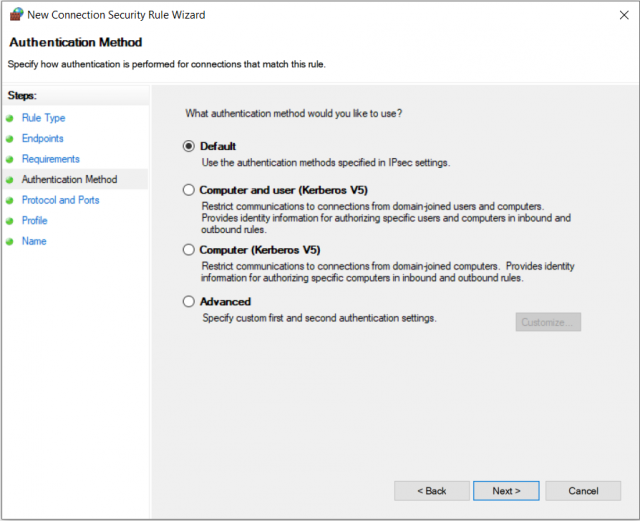Select the Advanced authentication radio button
Viewport: 640px width, 521px height.
[189, 301]
